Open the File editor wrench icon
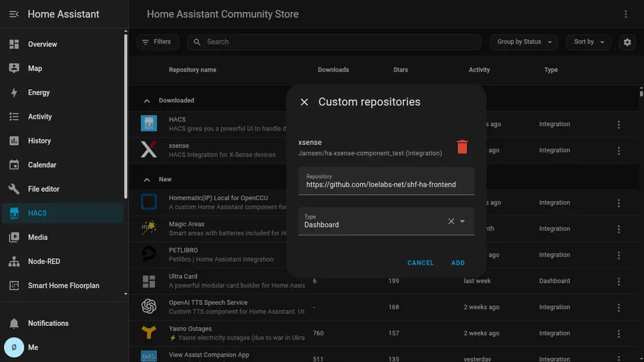Viewport: 644px width, 362px height. coord(14,189)
